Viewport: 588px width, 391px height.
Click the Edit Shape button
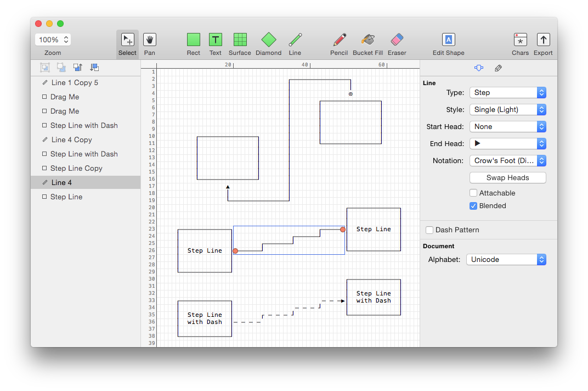[448, 40]
